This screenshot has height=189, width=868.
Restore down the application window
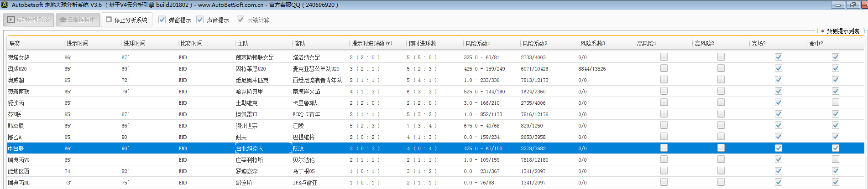852,5
